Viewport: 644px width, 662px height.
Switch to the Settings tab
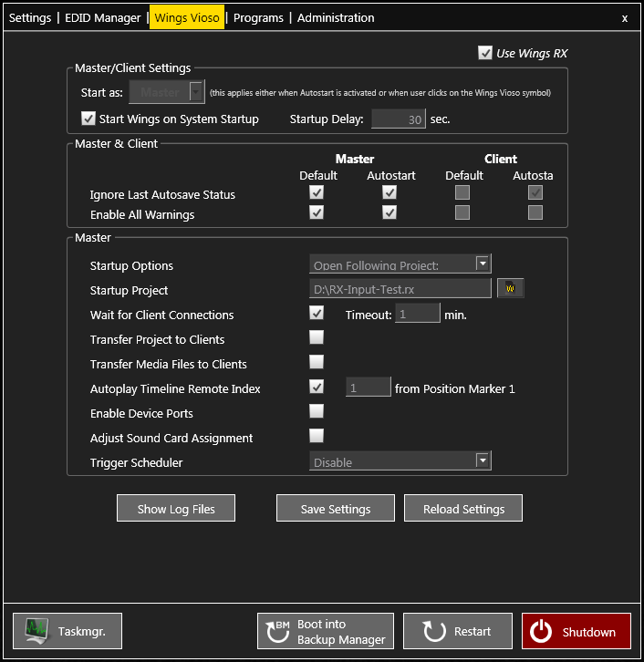(x=30, y=17)
